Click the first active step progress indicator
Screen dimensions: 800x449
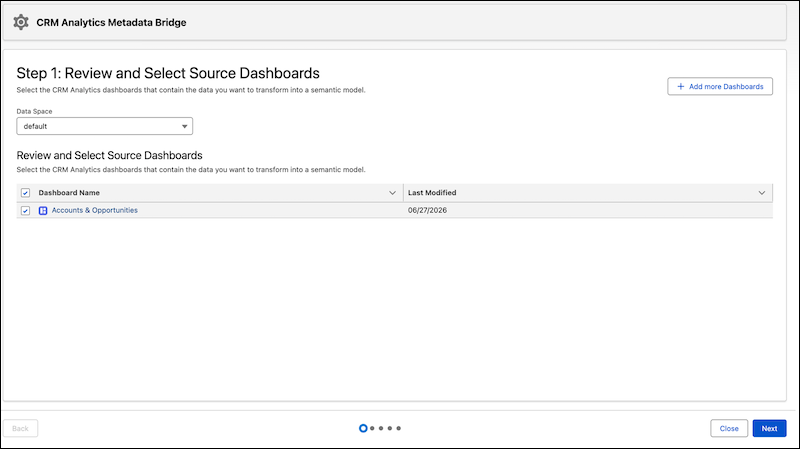(x=363, y=428)
